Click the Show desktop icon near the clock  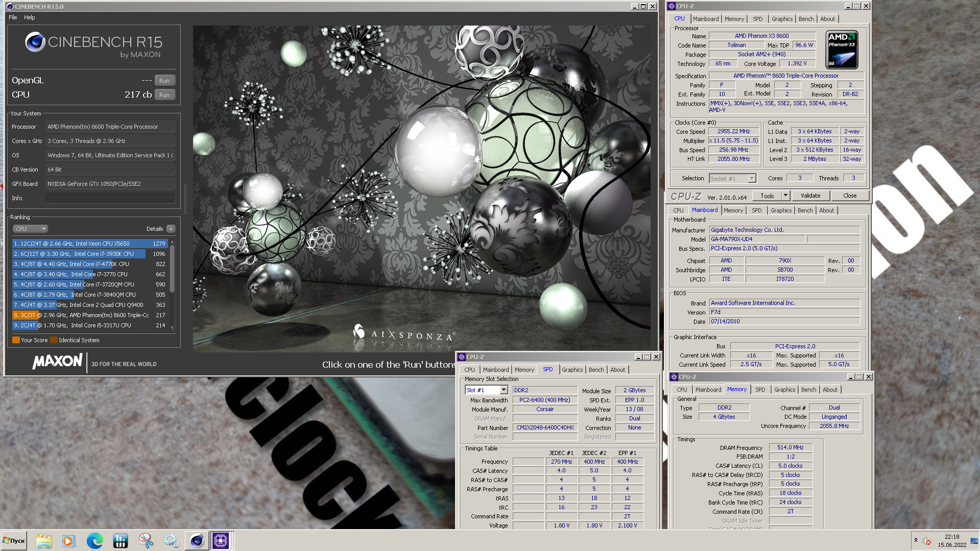(974, 541)
